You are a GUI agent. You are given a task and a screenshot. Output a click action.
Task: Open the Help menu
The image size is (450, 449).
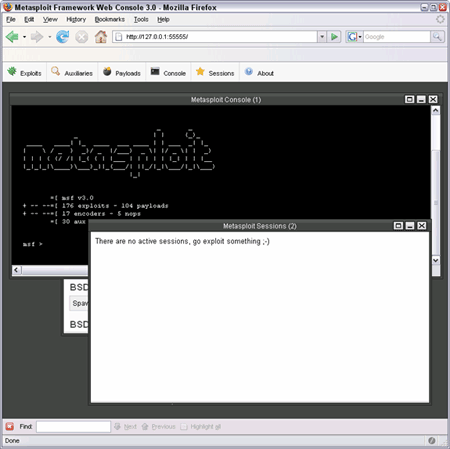(x=163, y=19)
